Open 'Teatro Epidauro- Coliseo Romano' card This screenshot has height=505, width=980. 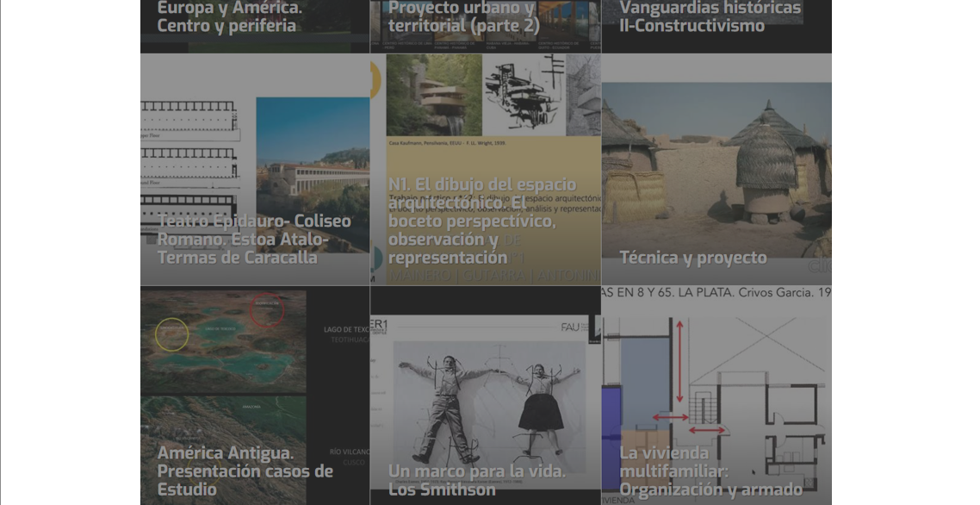255,169
